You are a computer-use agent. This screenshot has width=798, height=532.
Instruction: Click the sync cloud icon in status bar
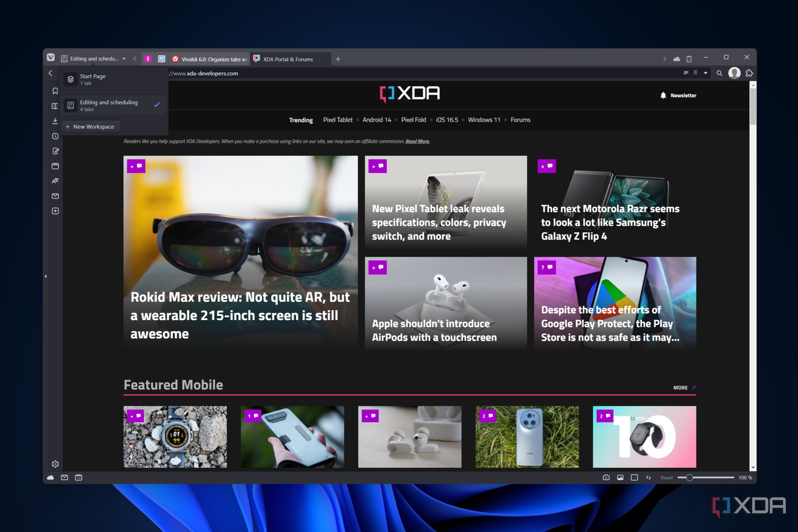pyautogui.click(x=50, y=477)
